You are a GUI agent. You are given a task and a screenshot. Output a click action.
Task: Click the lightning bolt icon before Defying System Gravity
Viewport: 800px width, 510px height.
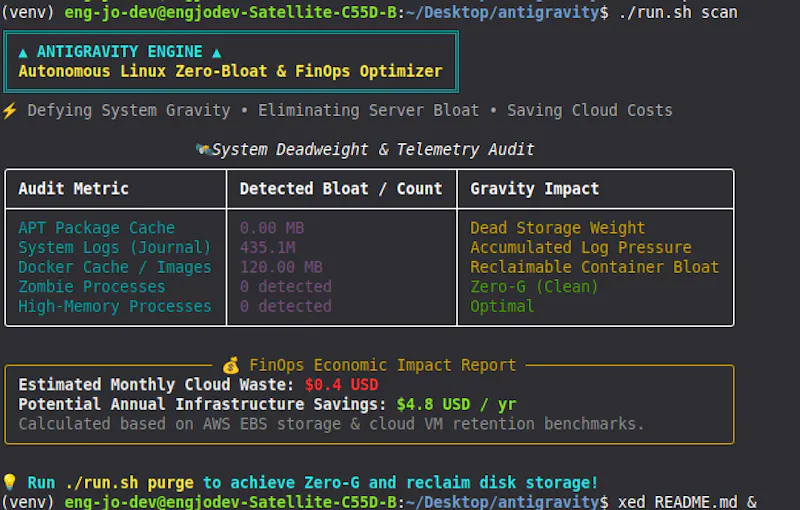click(9, 111)
